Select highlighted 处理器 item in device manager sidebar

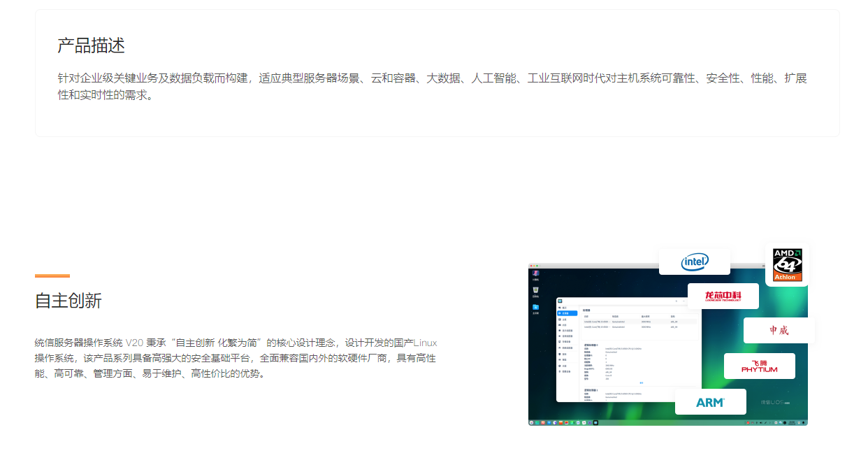click(567, 313)
